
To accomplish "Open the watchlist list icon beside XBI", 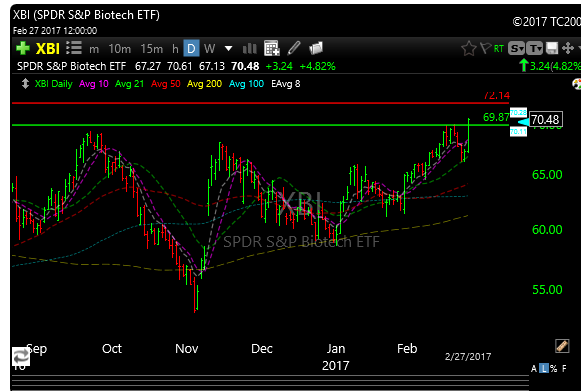I will [x=74, y=48].
